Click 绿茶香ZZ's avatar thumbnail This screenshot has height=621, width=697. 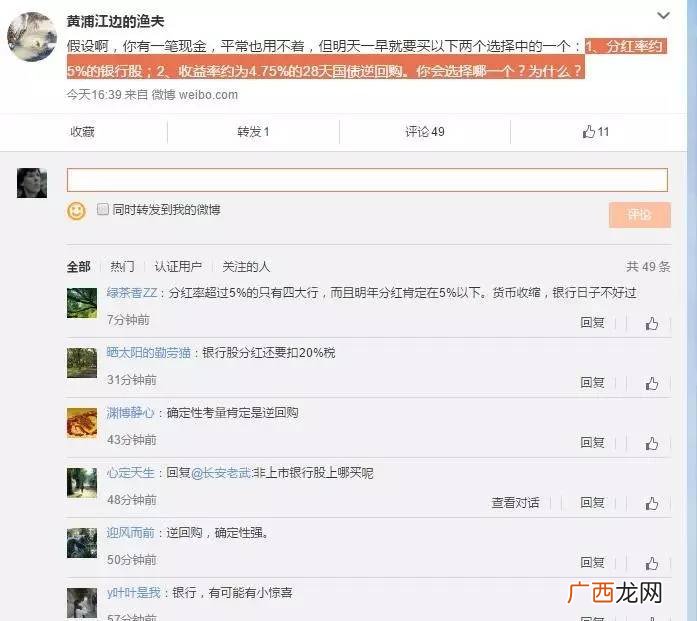[82, 303]
